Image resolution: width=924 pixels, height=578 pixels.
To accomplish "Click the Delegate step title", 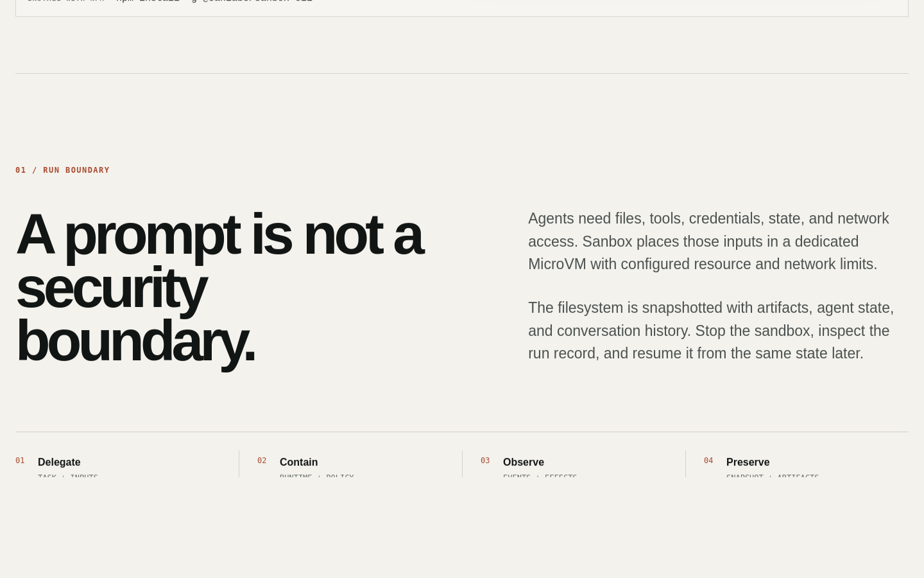I will point(59,462).
